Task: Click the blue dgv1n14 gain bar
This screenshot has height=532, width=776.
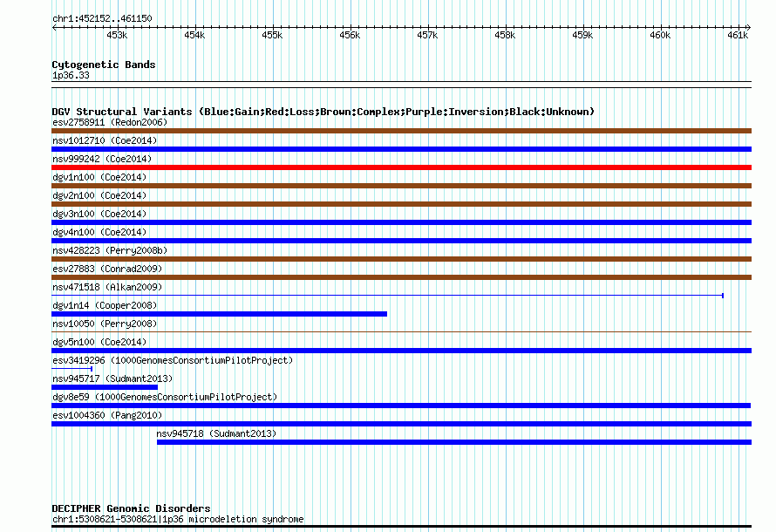Action: tap(219, 314)
